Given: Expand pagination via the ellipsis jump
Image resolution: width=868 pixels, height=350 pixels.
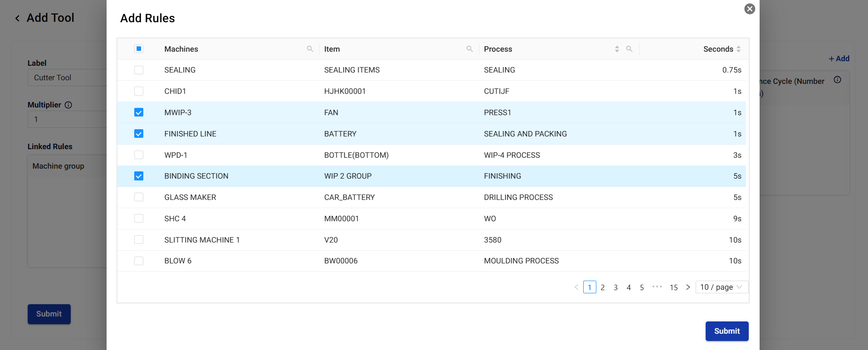Looking at the screenshot, I should pyautogui.click(x=657, y=287).
